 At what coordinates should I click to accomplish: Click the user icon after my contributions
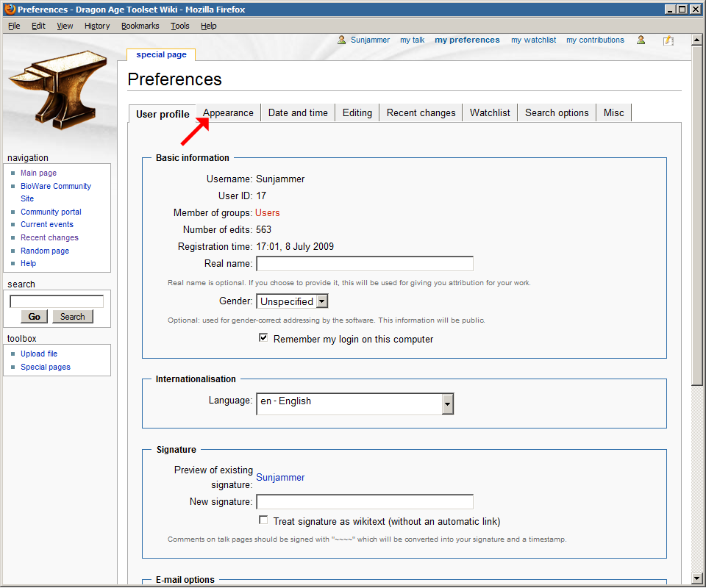point(641,40)
